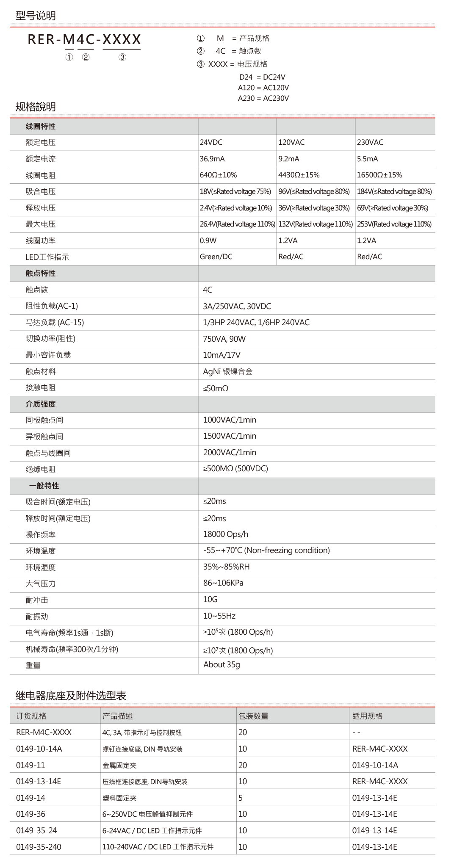Click the 'A120 = AC120V' voltage code line
465x868 pixels.
click(x=263, y=88)
